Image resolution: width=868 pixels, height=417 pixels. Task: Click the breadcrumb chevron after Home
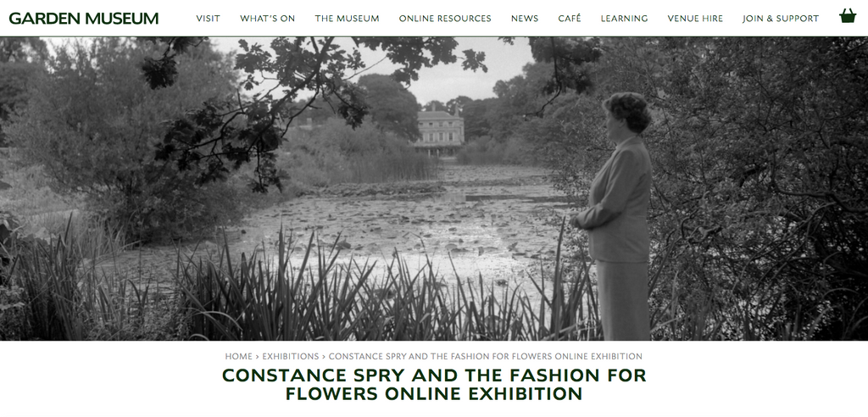pyautogui.click(x=258, y=356)
